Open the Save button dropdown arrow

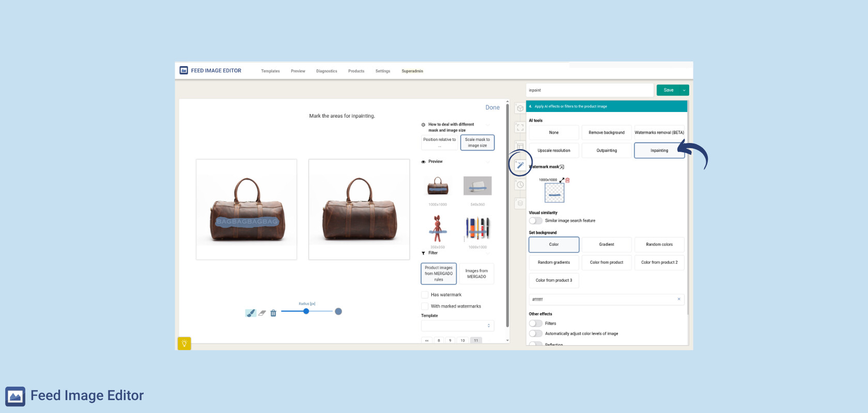[x=684, y=90]
